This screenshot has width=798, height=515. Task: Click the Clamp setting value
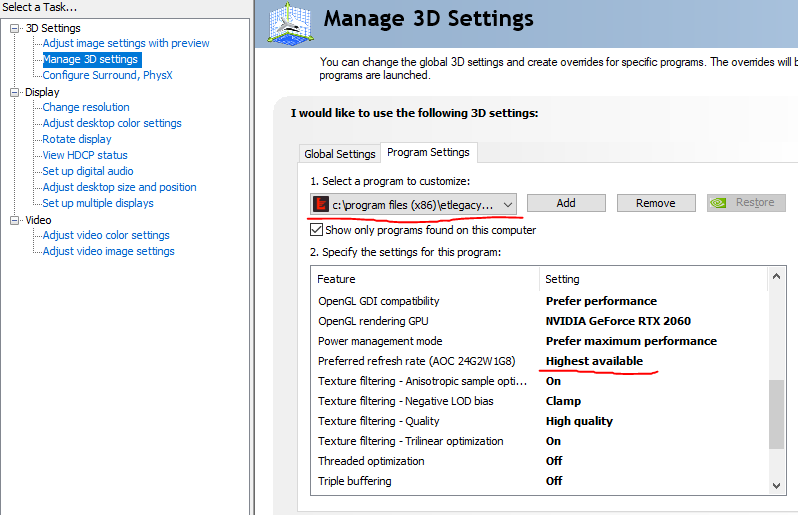click(563, 401)
